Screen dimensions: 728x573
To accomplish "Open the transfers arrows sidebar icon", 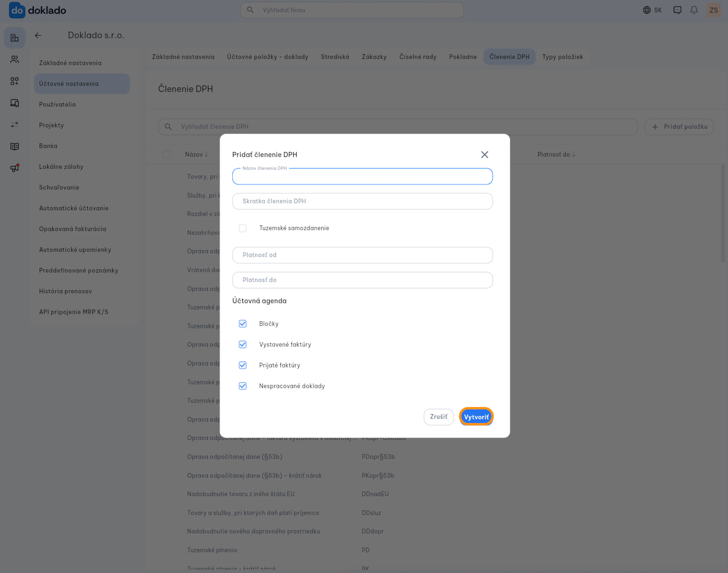I will pyautogui.click(x=14, y=125).
